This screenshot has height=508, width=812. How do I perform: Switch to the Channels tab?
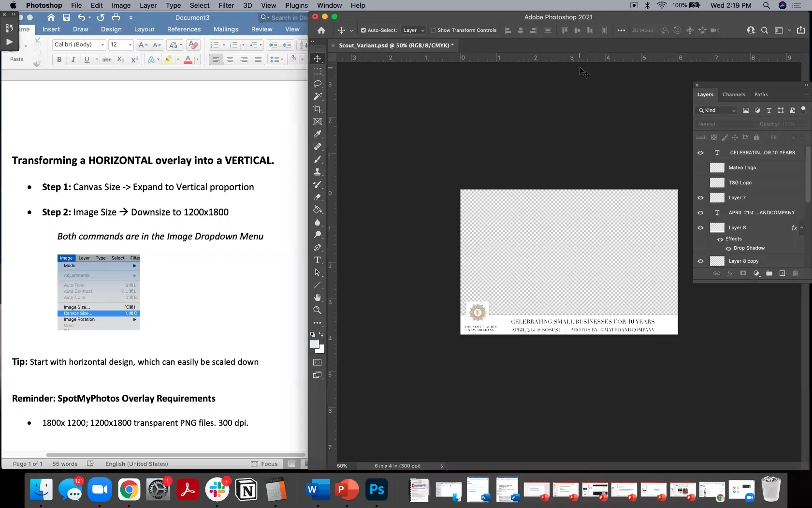pos(734,94)
